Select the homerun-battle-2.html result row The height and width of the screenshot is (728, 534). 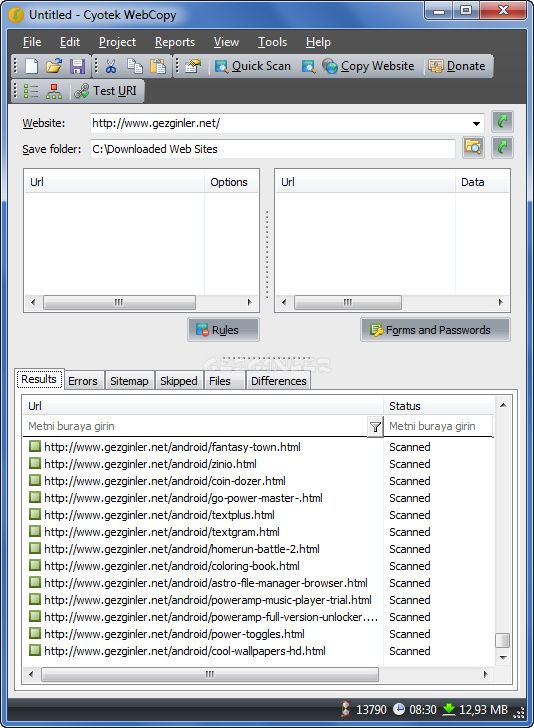(258, 549)
